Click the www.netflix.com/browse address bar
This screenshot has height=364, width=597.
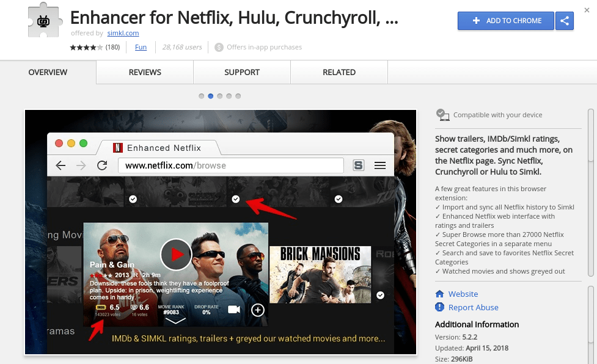pyautogui.click(x=232, y=165)
